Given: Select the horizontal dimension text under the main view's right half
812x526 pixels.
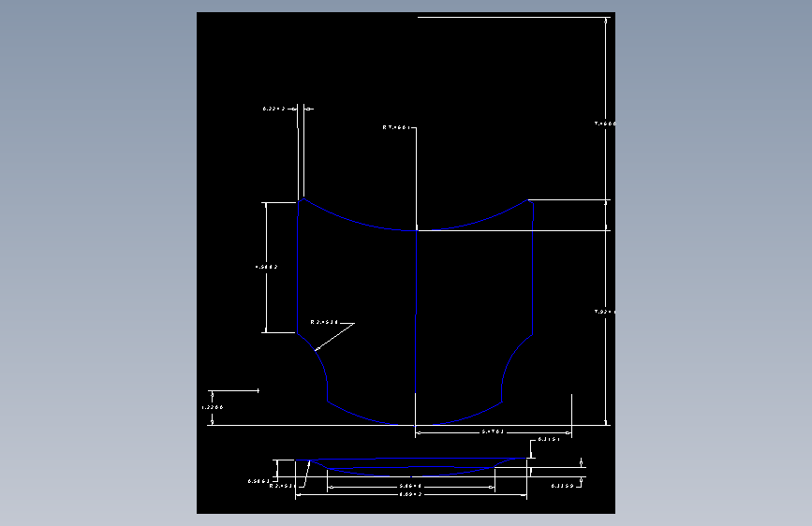Looking at the screenshot, I should [493, 431].
